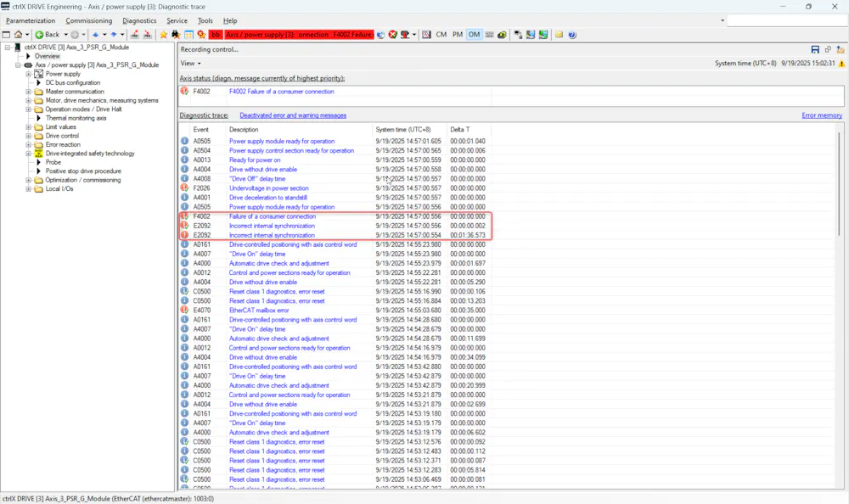Viewport: 849px width, 504px height.
Task: Switch to CM mode in toolbar
Action: 441,35
